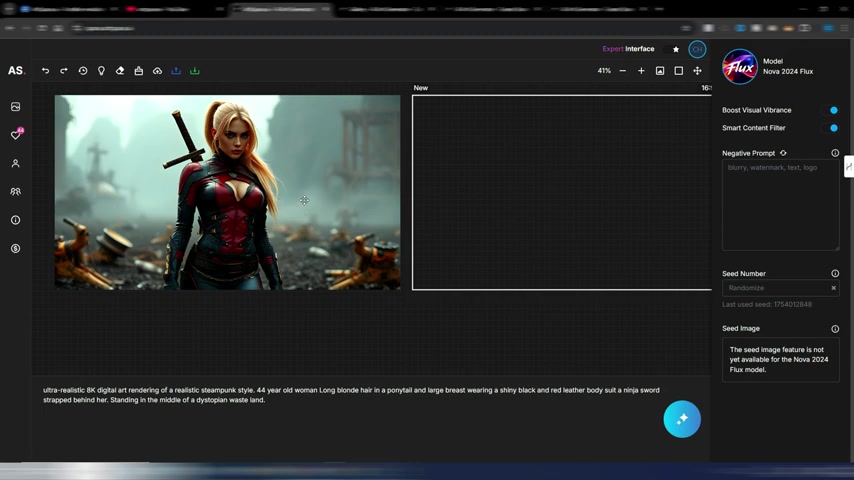Click the Negative Prompt refresh icon

click(783, 153)
